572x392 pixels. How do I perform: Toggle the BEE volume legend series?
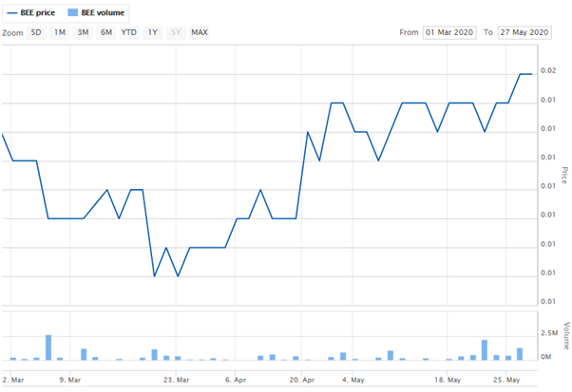coord(96,12)
